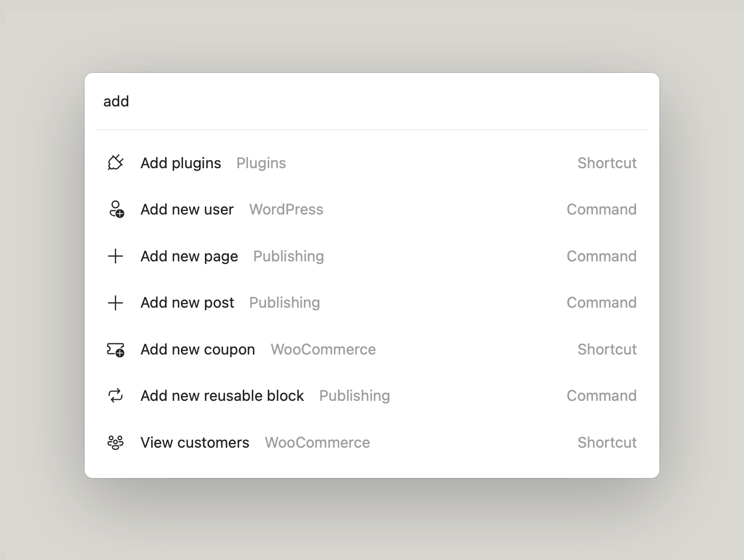Focus the search field containing 'add'

click(x=371, y=101)
